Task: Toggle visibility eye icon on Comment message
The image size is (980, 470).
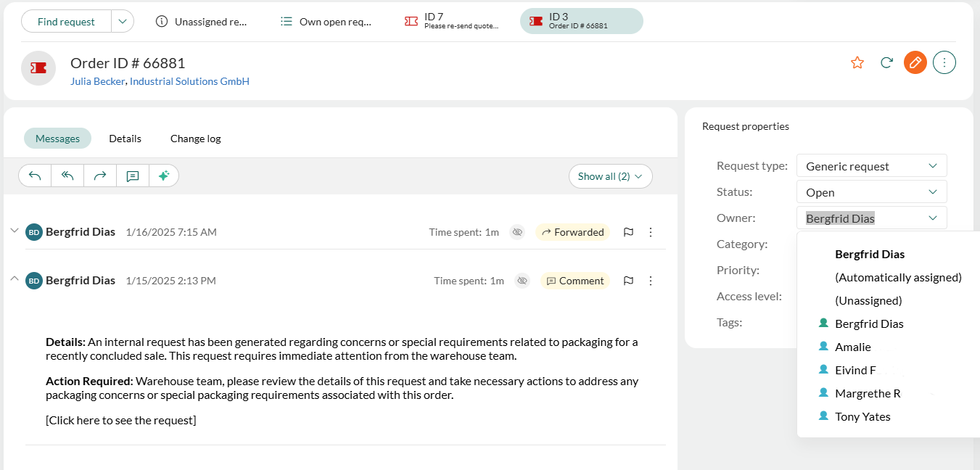Action: (x=522, y=281)
